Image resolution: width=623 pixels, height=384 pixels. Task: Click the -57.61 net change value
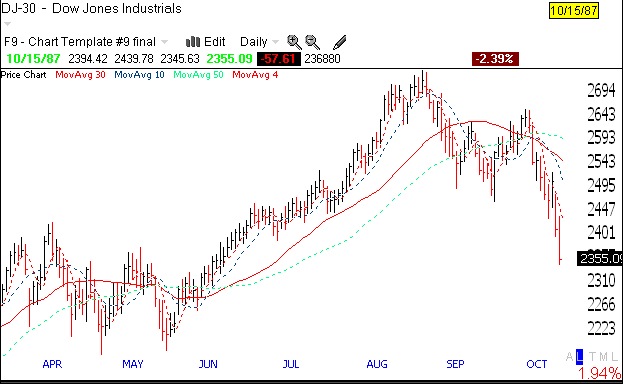[279, 59]
